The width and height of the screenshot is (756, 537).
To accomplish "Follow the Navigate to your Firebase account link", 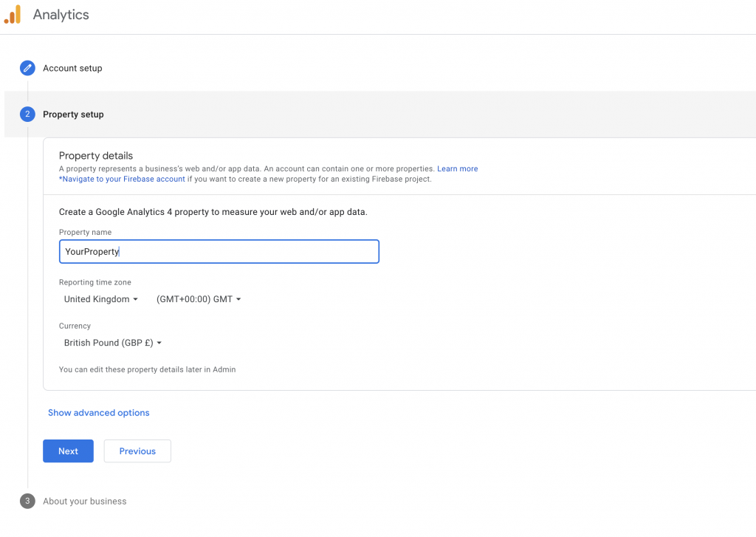I will point(121,179).
